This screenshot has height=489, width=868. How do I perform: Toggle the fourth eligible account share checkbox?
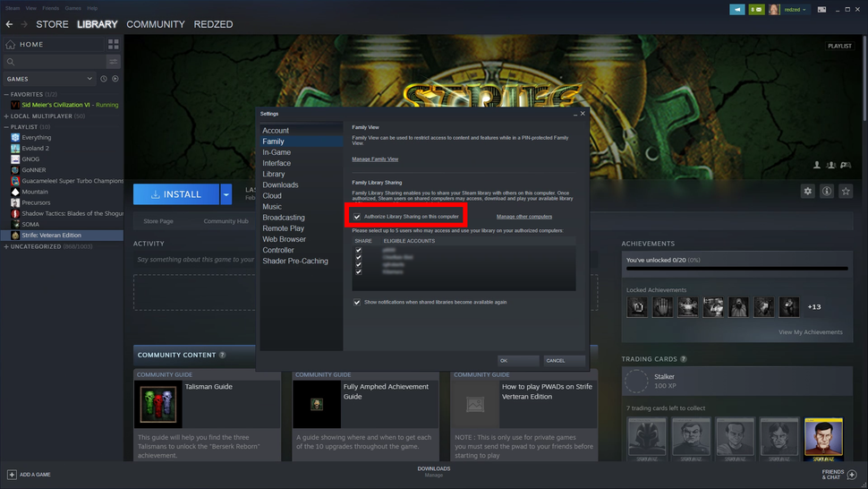click(358, 271)
